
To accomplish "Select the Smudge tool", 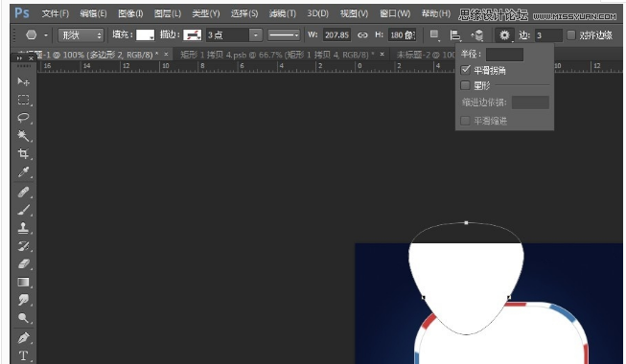I will click(x=23, y=300).
